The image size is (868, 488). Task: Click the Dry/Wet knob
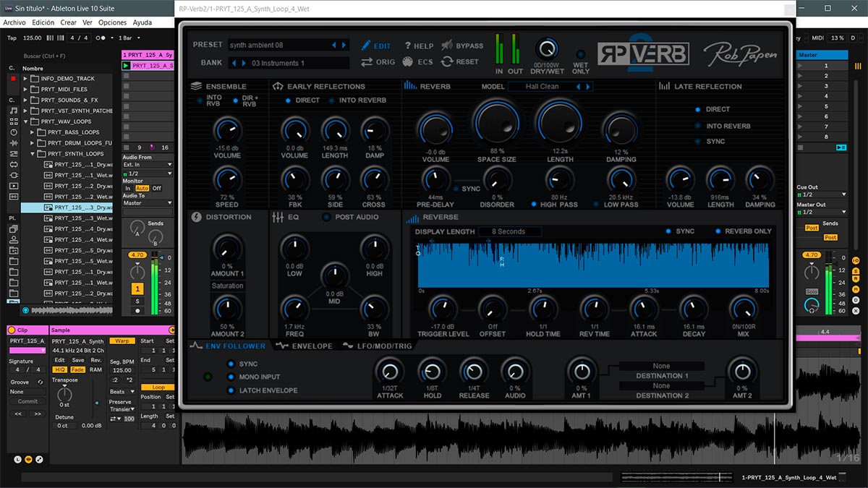(x=548, y=48)
